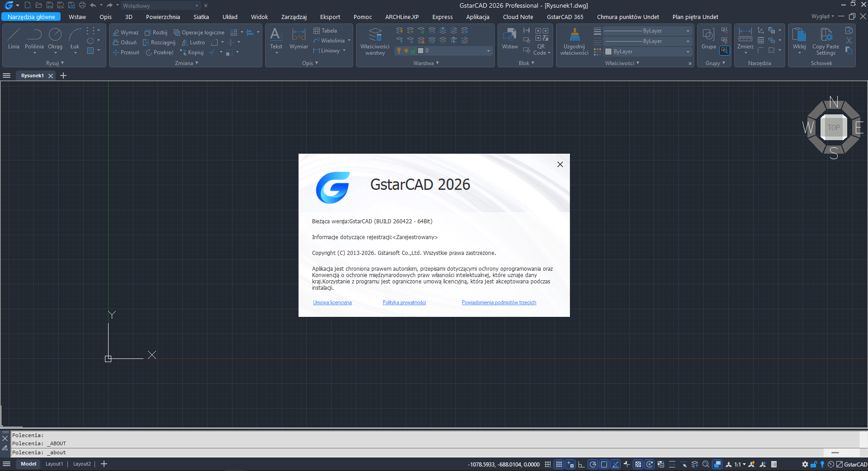Open Operacje logiczne tool
Viewport: 868px width, 471px height.
(199, 33)
